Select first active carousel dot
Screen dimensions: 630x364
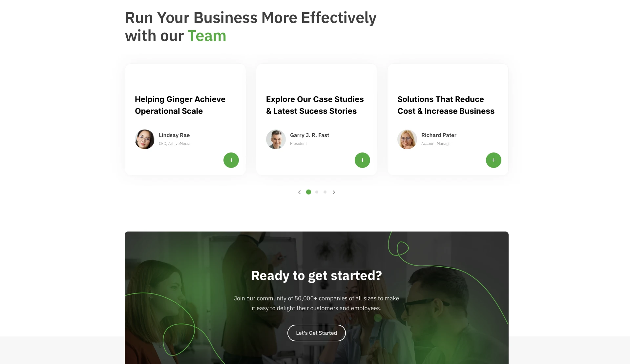point(308,192)
